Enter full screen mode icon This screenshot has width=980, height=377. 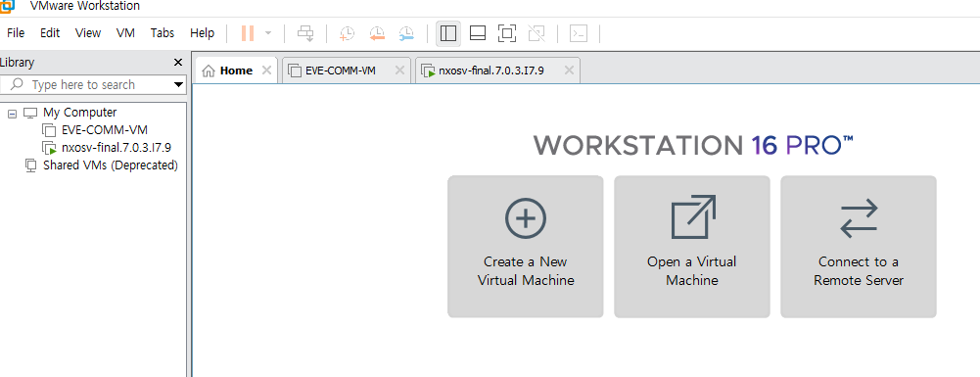click(507, 33)
